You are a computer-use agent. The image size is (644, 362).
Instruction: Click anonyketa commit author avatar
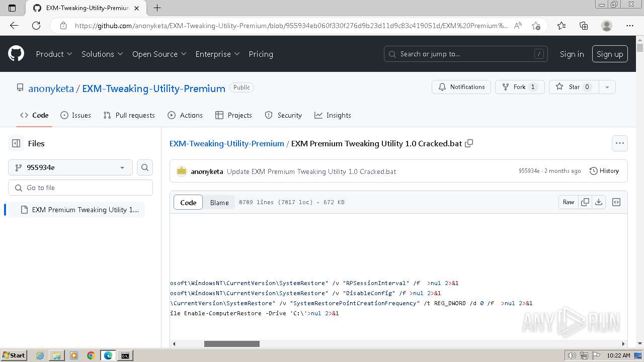(182, 171)
